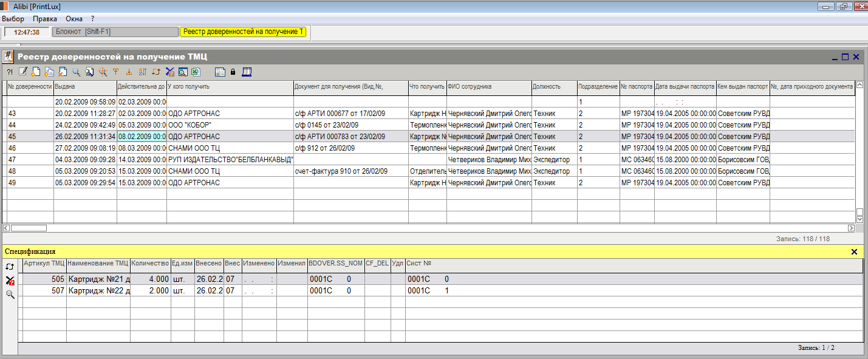Image resolution: width=868 pixels, height=359 pixels.
Task: Click the с/ф 912 от 26/02/09 cell
Action: tap(350, 148)
